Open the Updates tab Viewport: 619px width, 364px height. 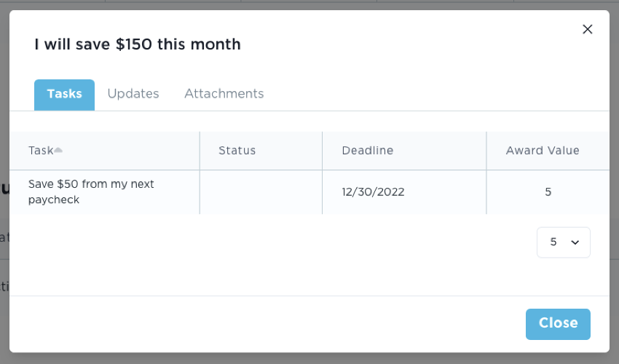(133, 94)
